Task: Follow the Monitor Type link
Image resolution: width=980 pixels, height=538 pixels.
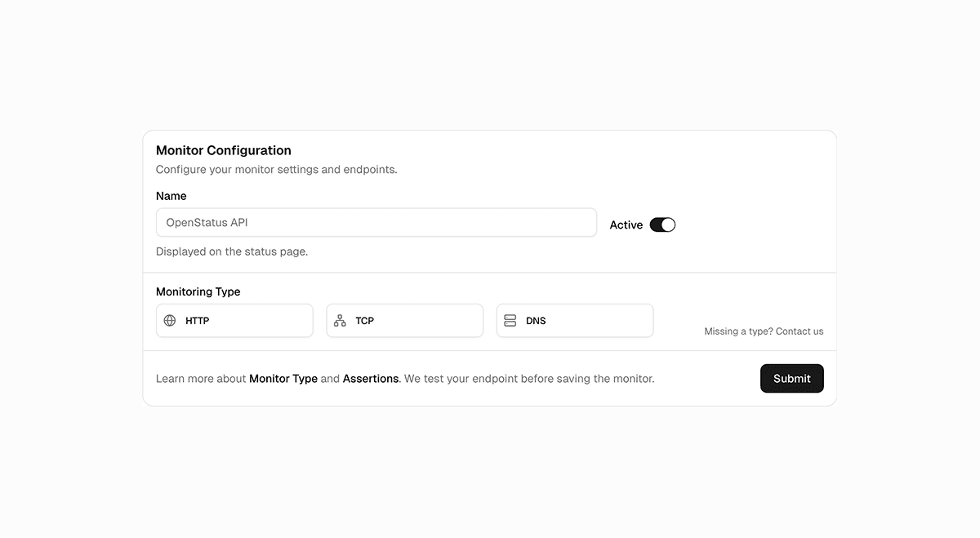Action: [283, 379]
